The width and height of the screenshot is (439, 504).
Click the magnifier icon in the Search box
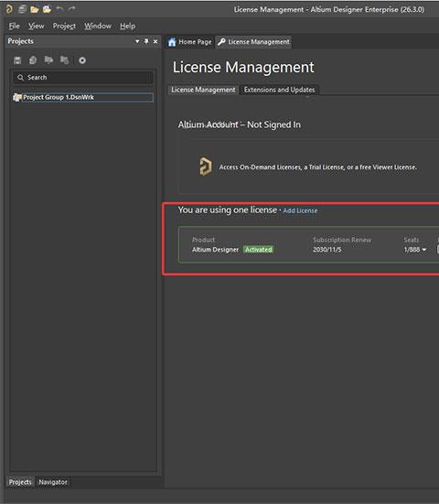click(20, 78)
